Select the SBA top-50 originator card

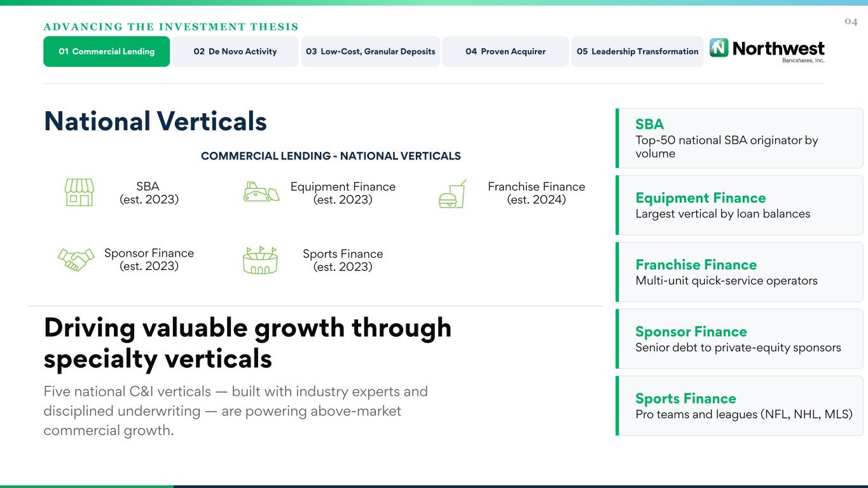740,138
